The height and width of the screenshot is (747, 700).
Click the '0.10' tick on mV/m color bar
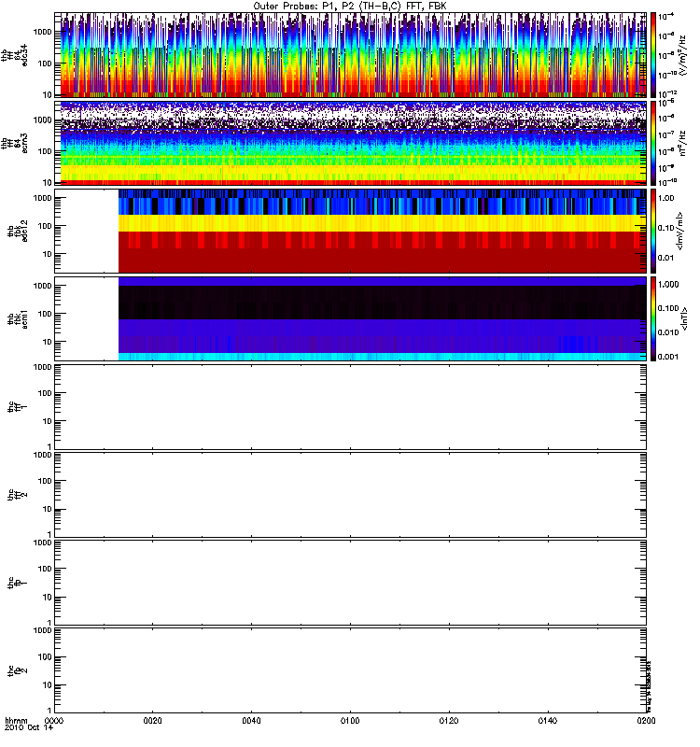665,228
